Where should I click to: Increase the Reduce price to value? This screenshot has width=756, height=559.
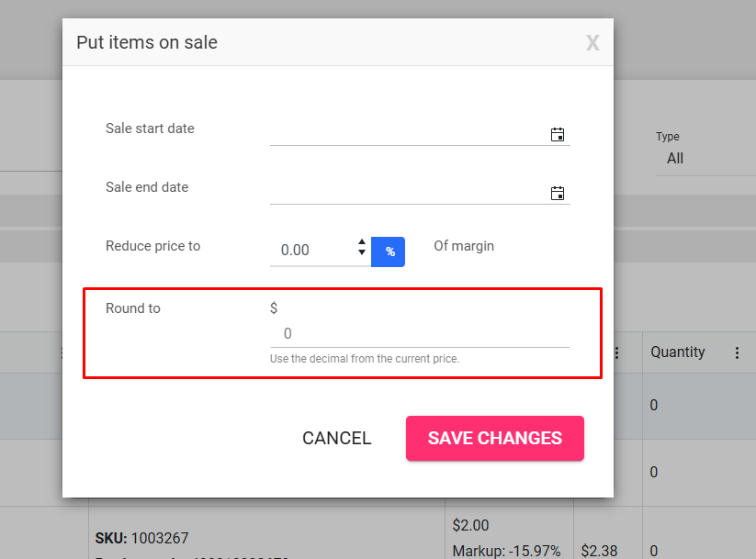(362, 242)
